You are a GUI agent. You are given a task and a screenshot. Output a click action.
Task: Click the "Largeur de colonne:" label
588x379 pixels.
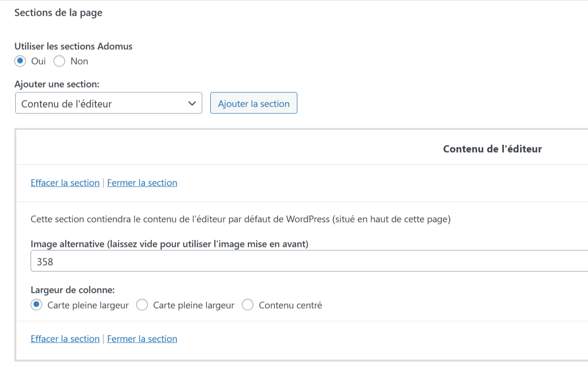point(73,290)
